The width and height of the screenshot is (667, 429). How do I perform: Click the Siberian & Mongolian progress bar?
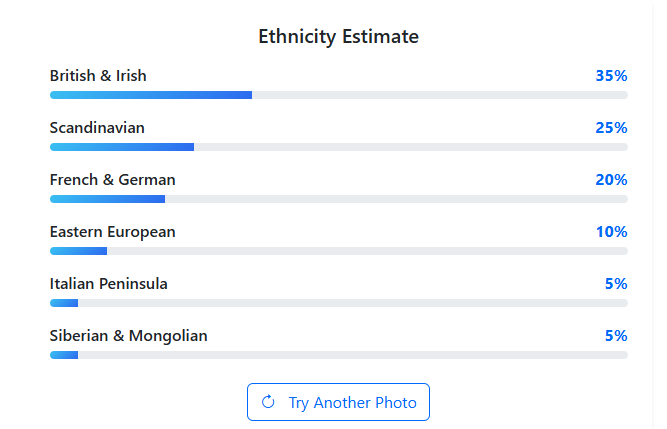(338, 355)
